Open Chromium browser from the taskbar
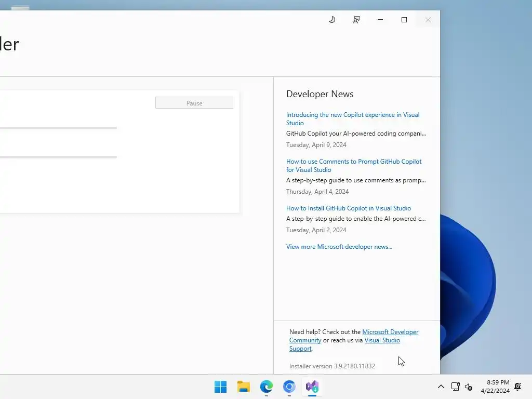 click(x=289, y=387)
